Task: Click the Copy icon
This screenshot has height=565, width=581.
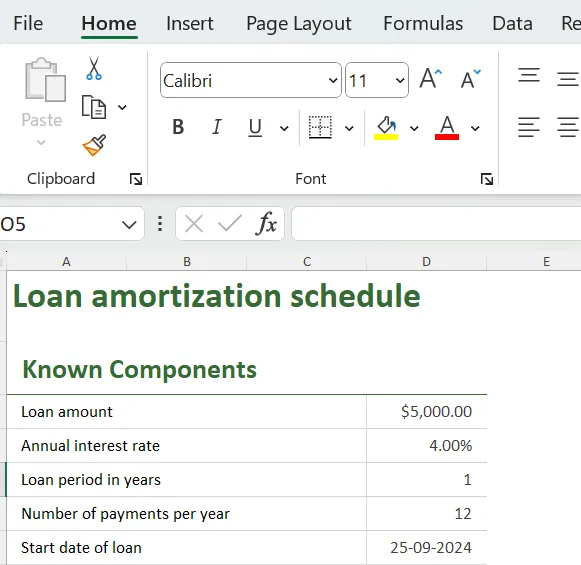Action: [x=94, y=107]
